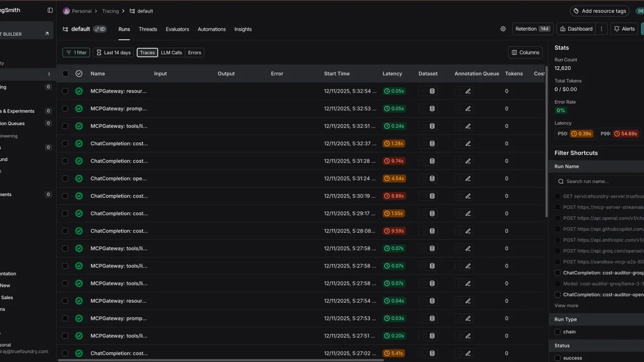Viewport: 644px width, 362px height.
Task: Select the 5:31:24 ChatCompletion run checkbox
Action: [x=65, y=178]
